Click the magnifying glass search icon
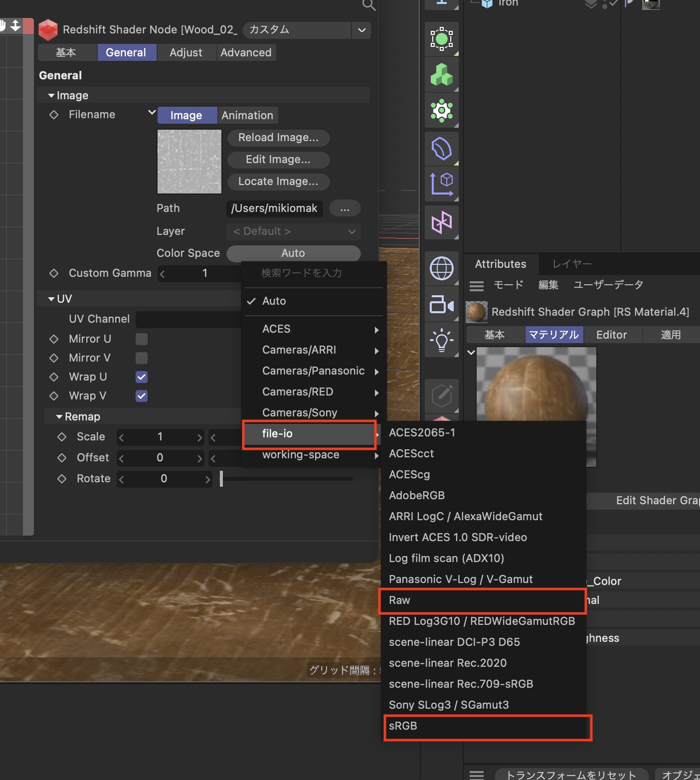 tap(368, 5)
